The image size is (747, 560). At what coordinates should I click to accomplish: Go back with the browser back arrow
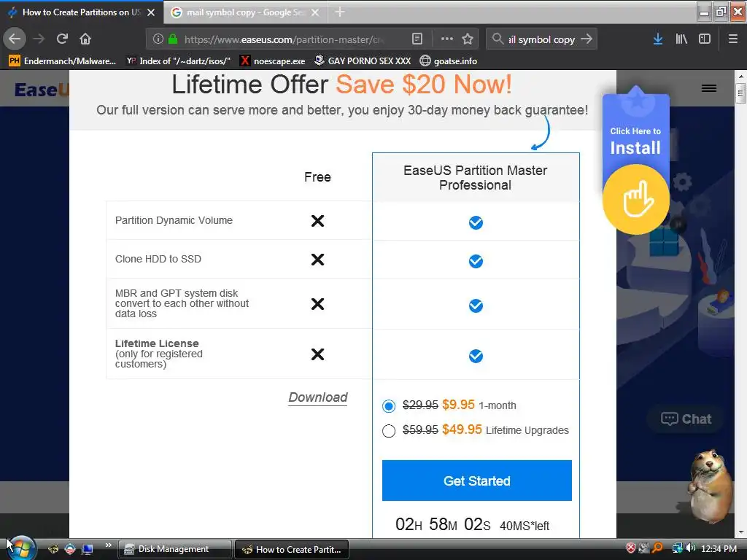[x=15, y=39]
